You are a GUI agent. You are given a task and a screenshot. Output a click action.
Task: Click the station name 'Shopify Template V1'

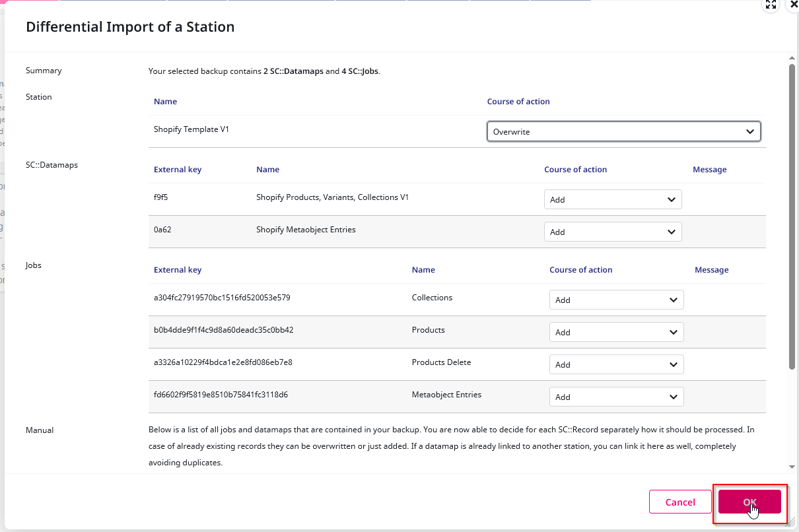[191, 129]
